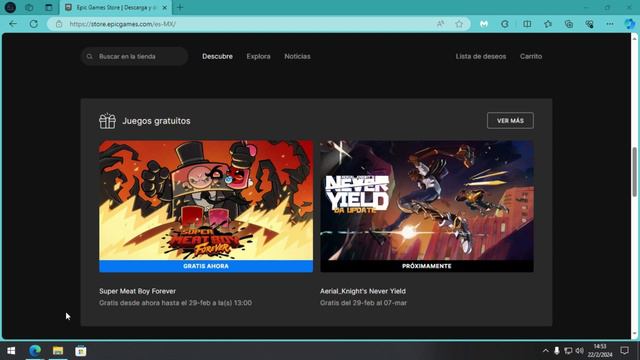Open the Collections icon
This screenshot has width=640, height=360.
(569, 24)
